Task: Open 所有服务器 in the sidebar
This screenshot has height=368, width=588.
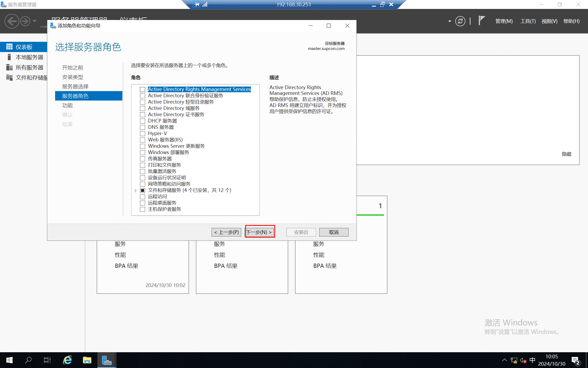Action: 29,68
